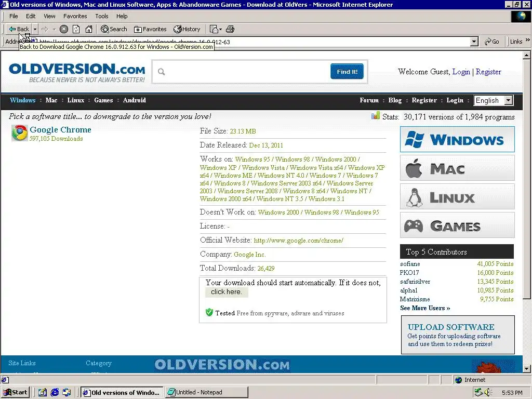The image size is (532, 399).
Task: Click the green Tested shield icon
Action: coord(209,312)
